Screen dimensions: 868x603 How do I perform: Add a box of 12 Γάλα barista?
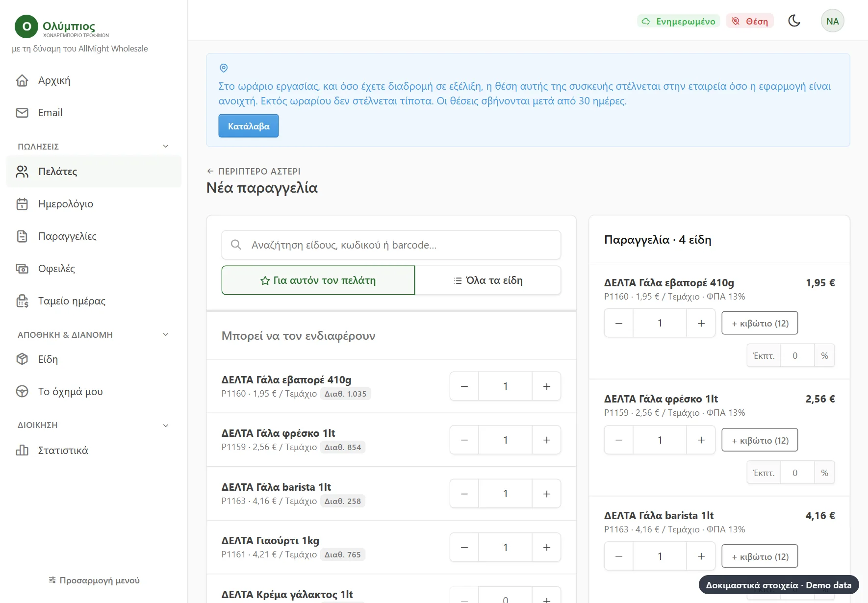(x=760, y=556)
